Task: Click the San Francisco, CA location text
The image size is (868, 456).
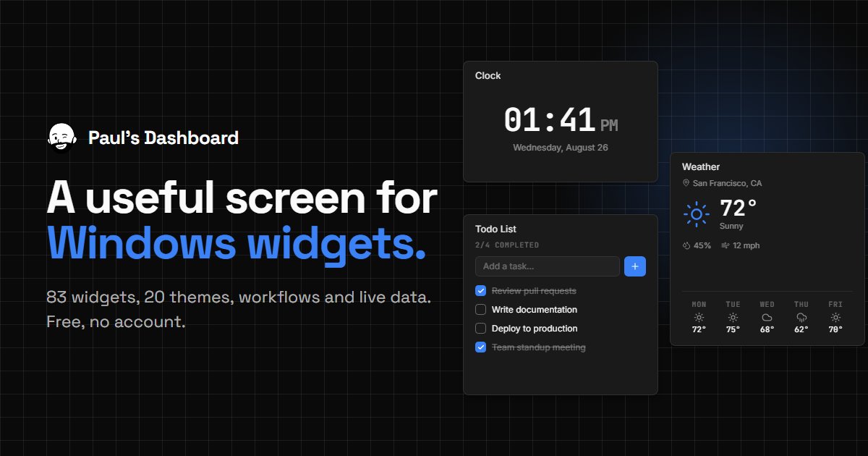Action: (727, 184)
